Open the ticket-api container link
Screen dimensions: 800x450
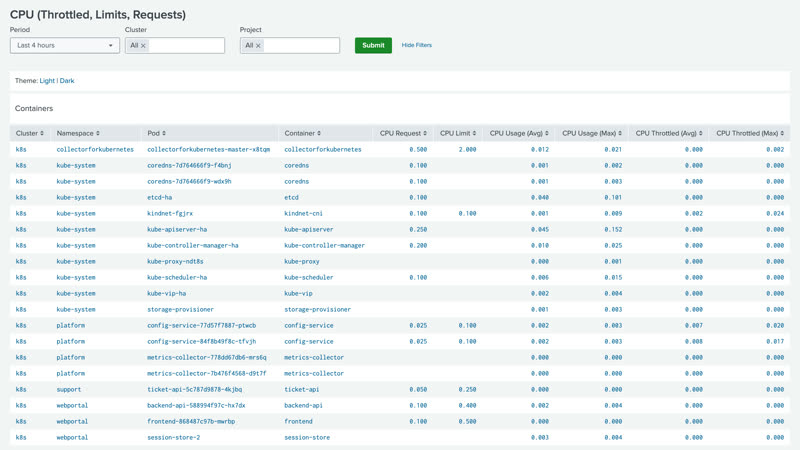coord(302,389)
